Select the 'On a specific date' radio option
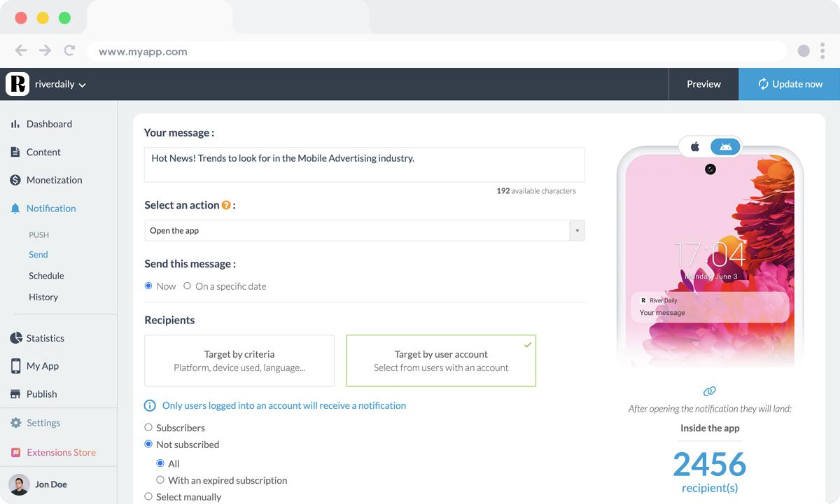 (188, 286)
